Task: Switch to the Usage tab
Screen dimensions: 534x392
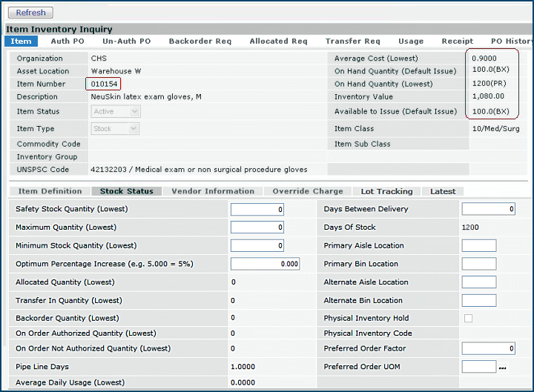Action: tap(411, 41)
